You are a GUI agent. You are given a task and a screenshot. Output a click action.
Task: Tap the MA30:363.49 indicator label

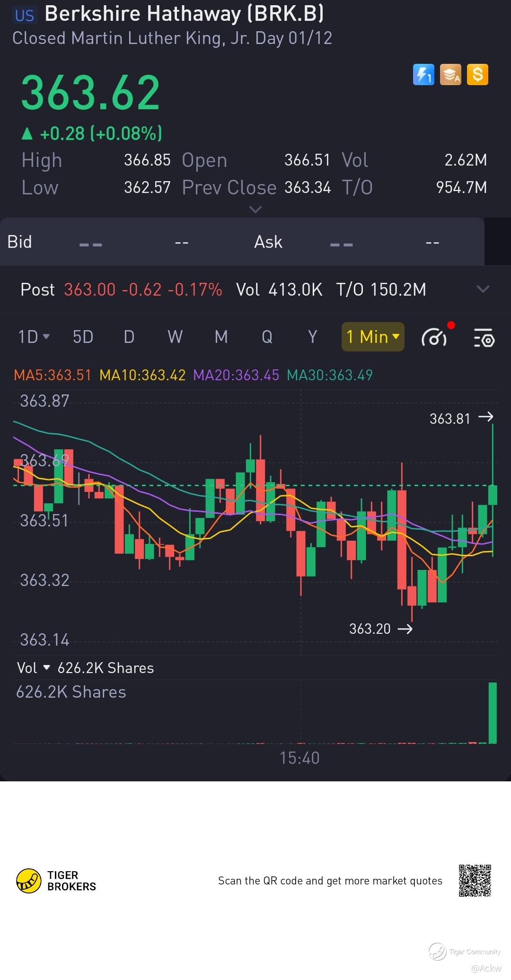(330, 375)
